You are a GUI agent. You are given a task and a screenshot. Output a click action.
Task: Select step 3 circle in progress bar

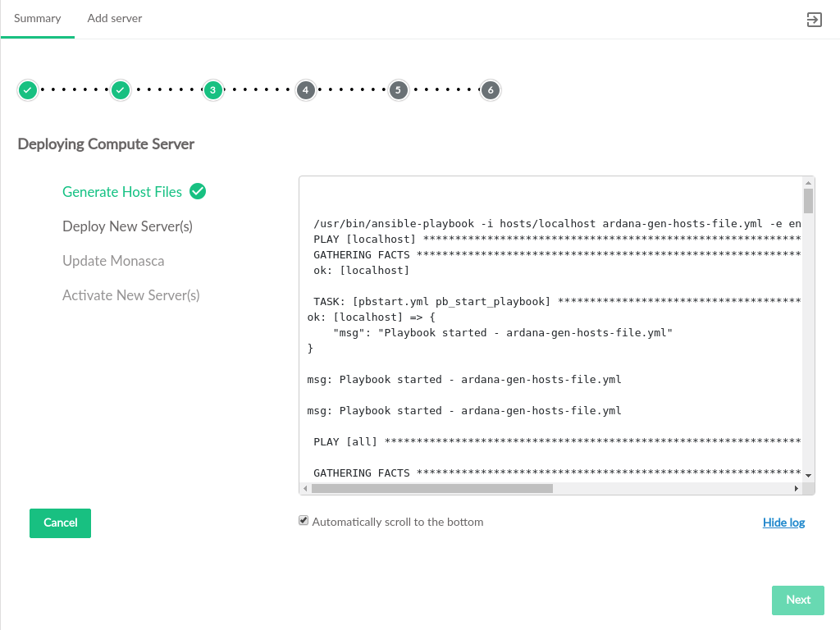coord(213,90)
